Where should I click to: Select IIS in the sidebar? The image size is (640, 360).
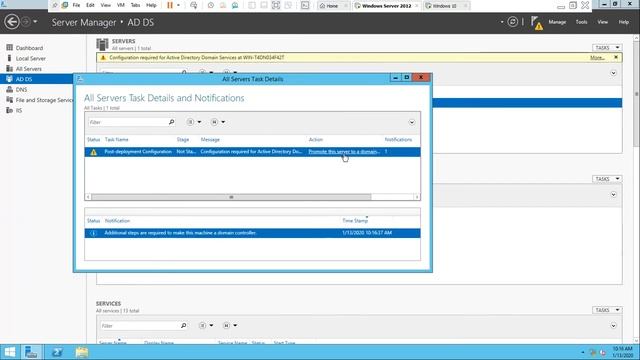[19, 110]
